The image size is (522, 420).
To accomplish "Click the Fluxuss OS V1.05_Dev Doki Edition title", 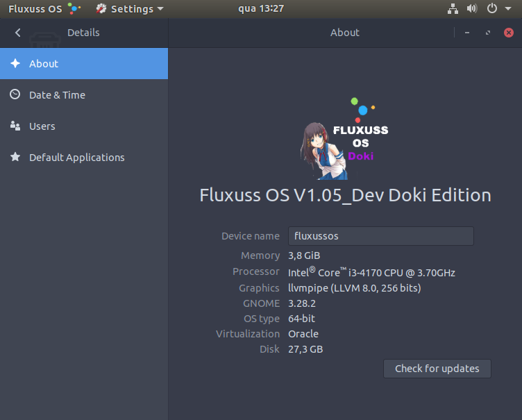I will pos(345,195).
